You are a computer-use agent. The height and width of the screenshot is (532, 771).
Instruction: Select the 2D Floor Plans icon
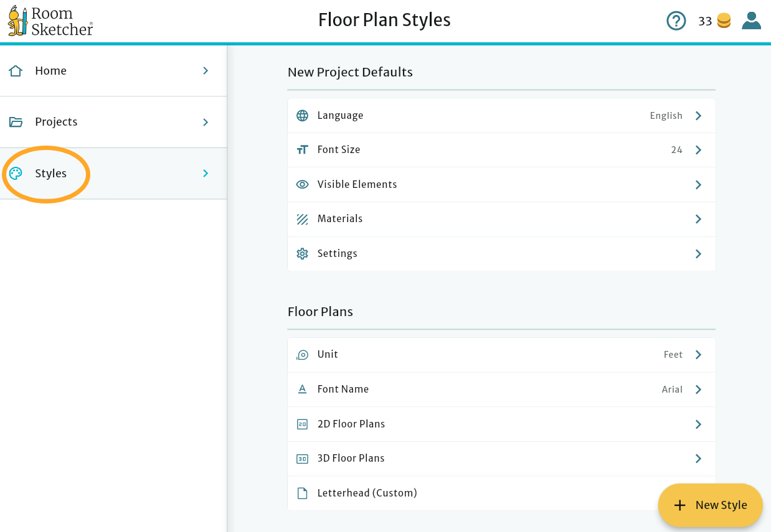point(303,423)
